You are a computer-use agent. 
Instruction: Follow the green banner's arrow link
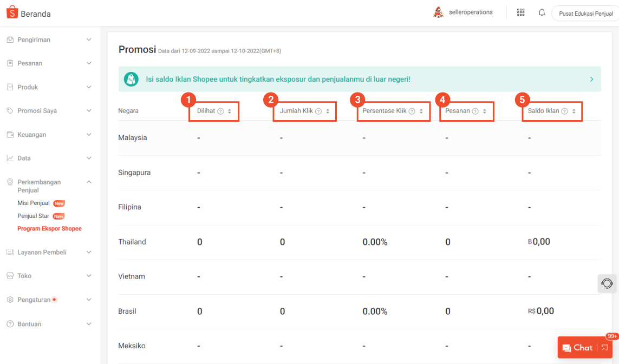(x=591, y=79)
